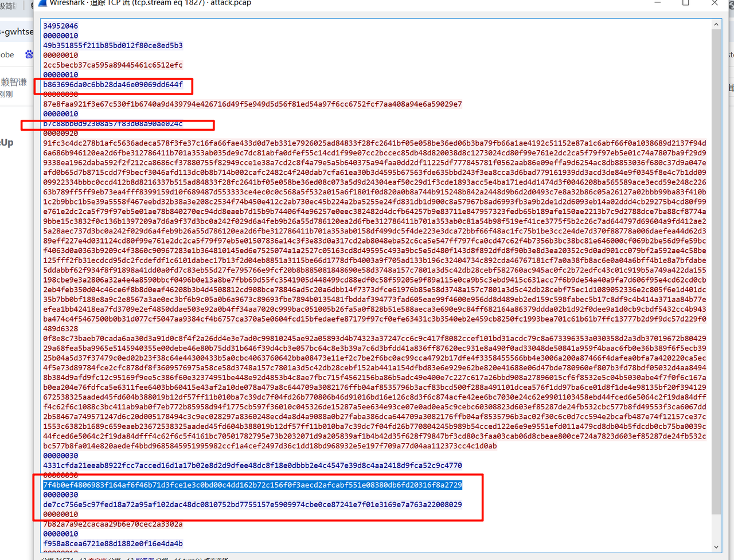Click the name 赖智谦 in background window
734x560 pixels.
click(14, 82)
